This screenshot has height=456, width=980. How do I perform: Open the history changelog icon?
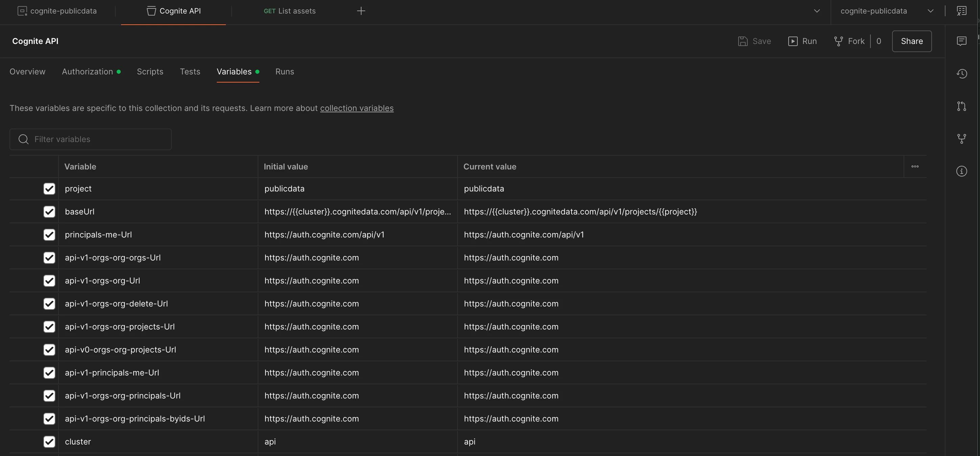[x=961, y=73]
